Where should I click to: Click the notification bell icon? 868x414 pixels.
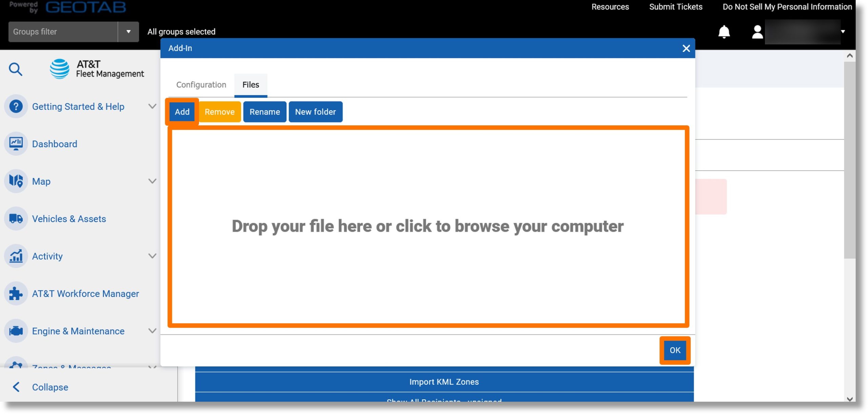point(724,32)
